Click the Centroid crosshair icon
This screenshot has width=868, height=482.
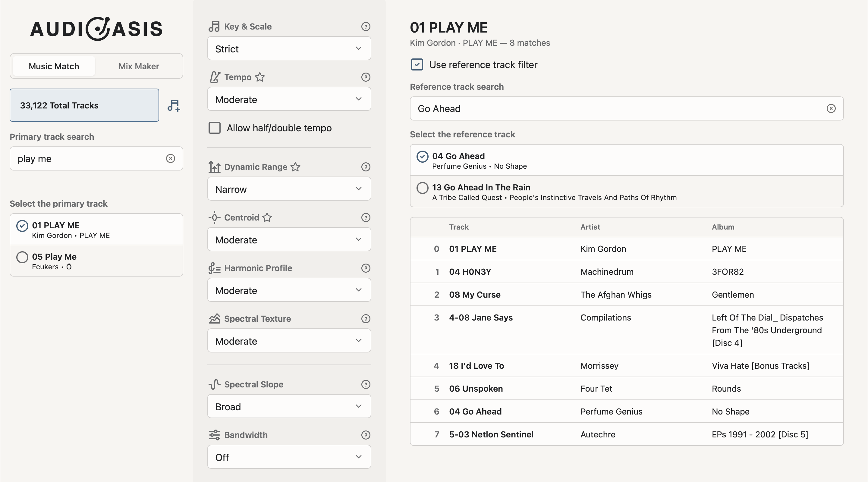214,218
